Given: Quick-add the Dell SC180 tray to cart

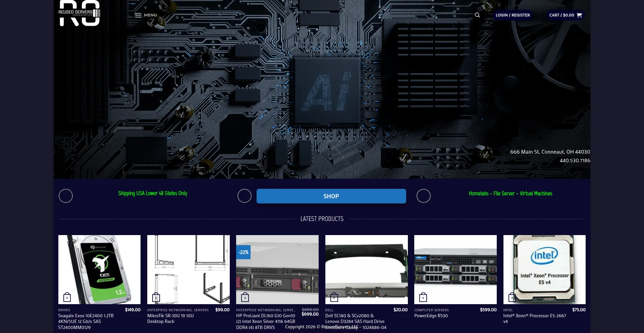Looking at the screenshot, I should [x=334, y=297].
